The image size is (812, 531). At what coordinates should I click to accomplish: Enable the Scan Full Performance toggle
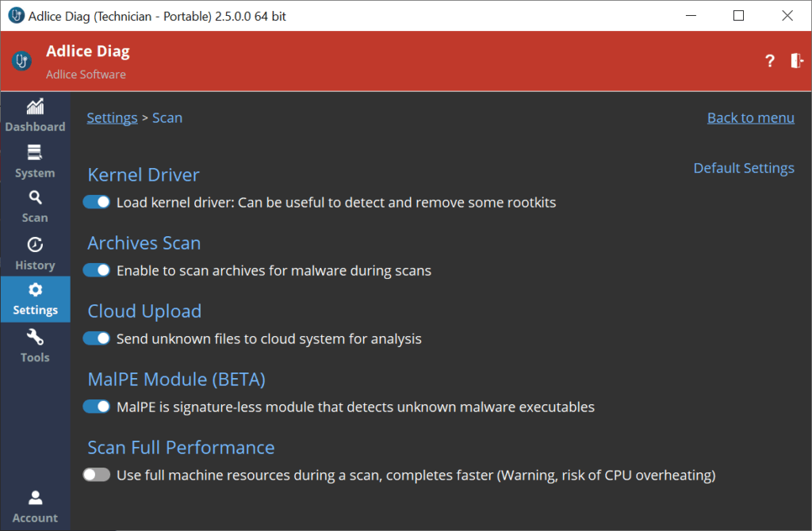[x=97, y=475]
